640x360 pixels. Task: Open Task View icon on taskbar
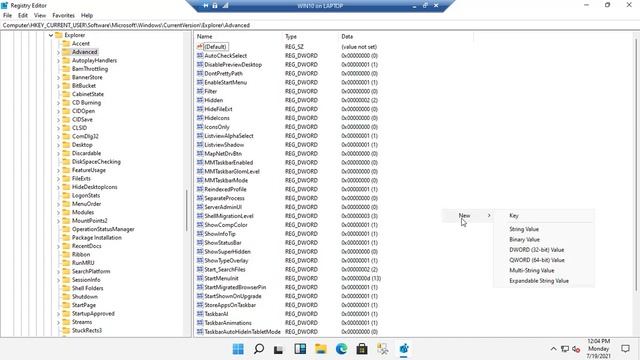point(279,349)
